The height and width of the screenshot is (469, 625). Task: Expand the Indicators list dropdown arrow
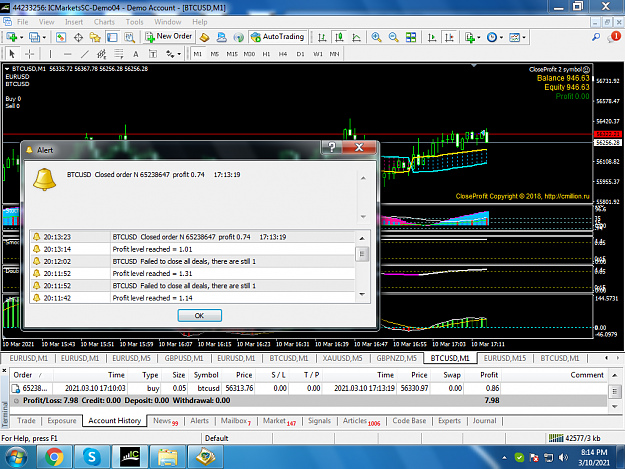pyautogui.click(x=478, y=37)
